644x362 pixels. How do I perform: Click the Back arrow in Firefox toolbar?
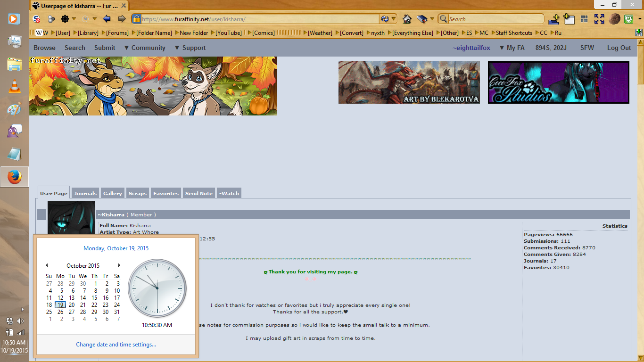(x=107, y=19)
